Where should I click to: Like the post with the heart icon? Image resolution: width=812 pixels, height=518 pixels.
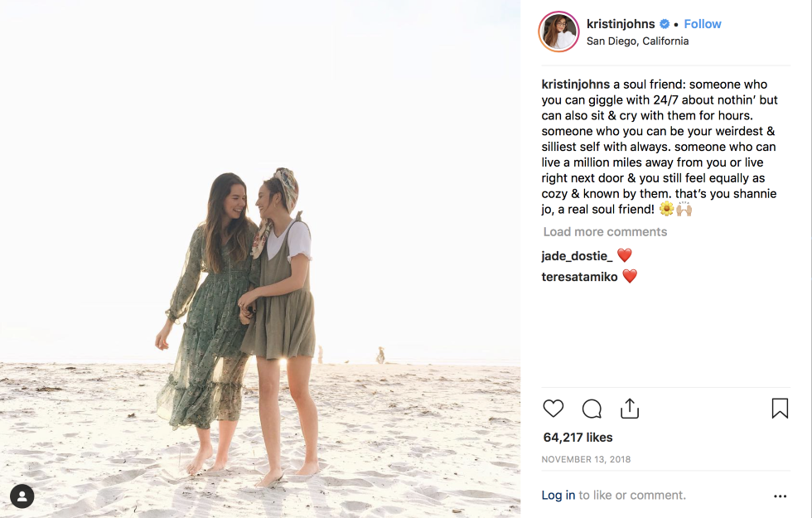[x=553, y=408]
